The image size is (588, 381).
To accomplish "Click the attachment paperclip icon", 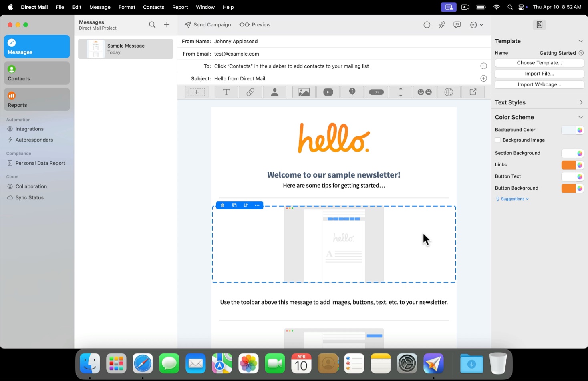I will [x=442, y=25].
